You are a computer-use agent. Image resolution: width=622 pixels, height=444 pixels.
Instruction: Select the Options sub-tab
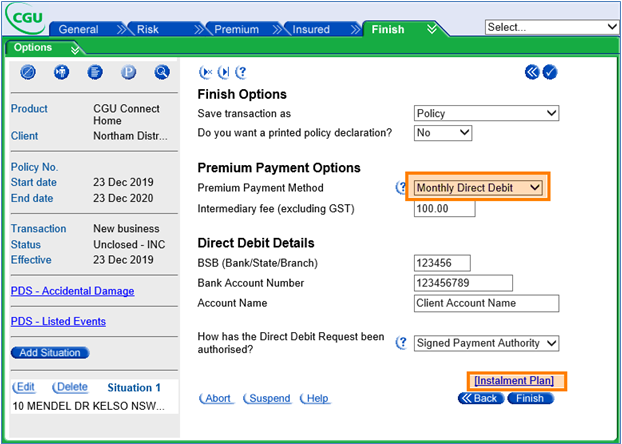click(x=33, y=48)
